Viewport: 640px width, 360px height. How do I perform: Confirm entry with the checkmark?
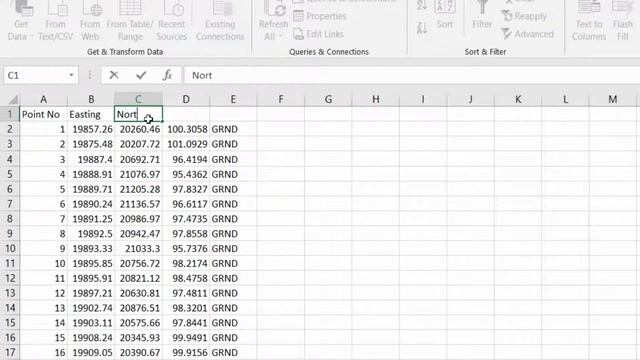point(141,75)
